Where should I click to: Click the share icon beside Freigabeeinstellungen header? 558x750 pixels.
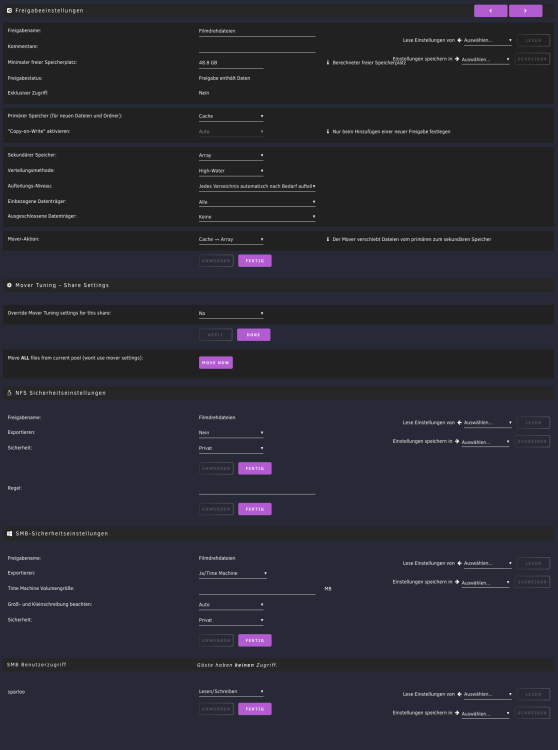[9, 10]
